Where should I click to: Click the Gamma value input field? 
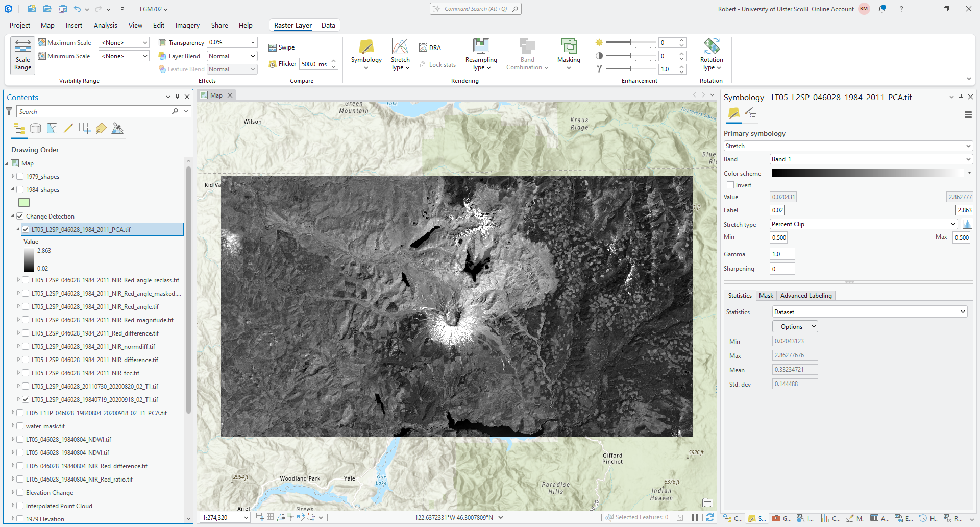(x=782, y=254)
